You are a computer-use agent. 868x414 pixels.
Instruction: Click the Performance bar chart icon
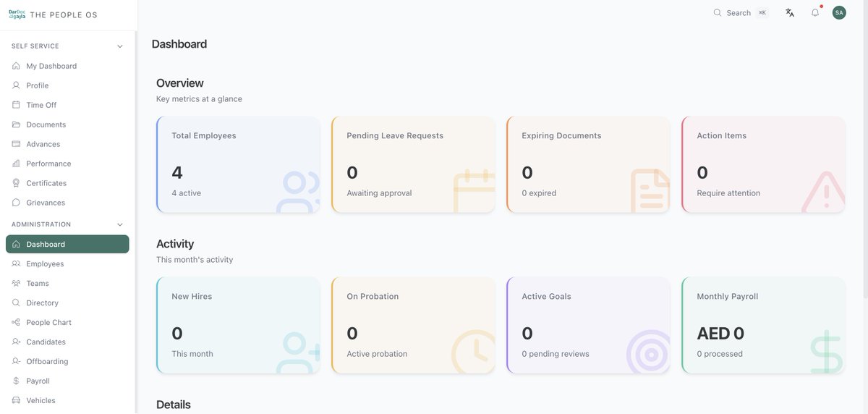pos(16,164)
